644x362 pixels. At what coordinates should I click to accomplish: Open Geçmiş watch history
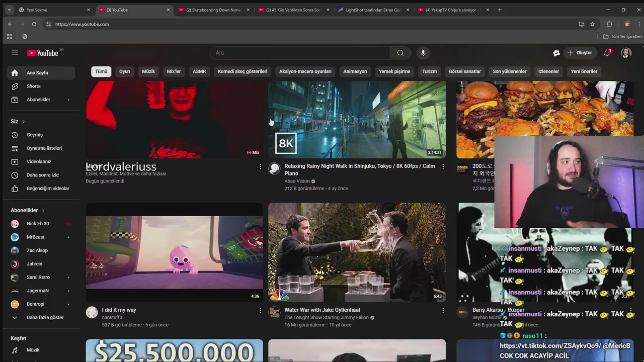coord(41,135)
